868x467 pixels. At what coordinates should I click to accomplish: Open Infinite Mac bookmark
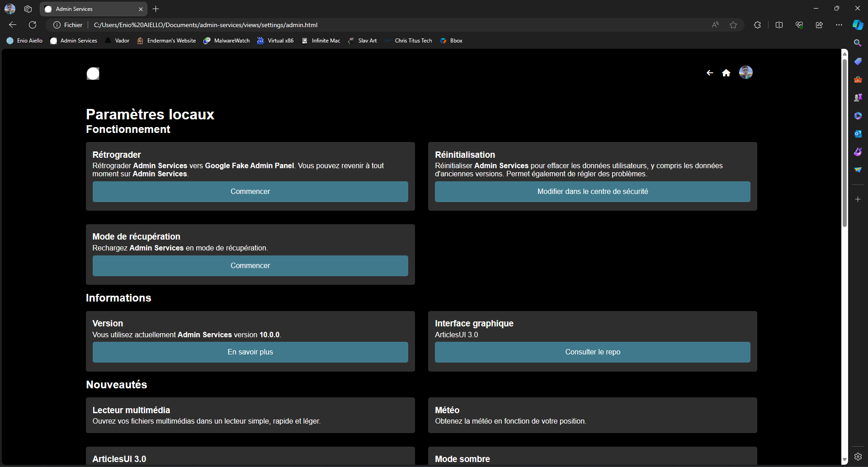click(321, 41)
